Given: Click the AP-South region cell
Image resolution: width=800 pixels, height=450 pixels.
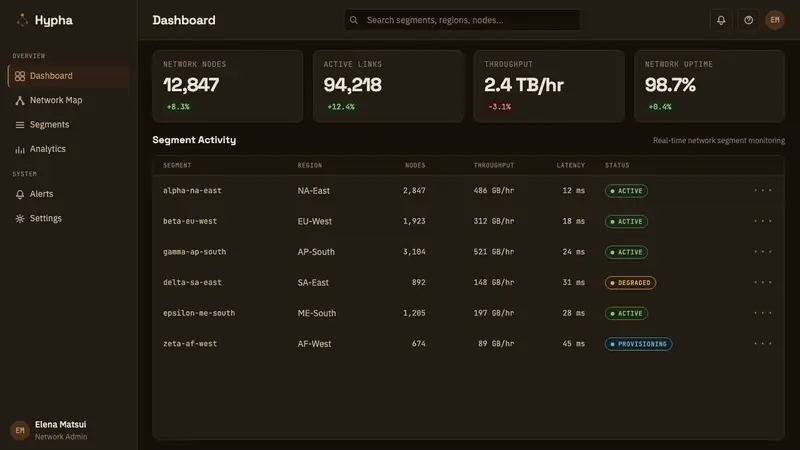Looking at the screenshot, I should click(x=316, y=252).
